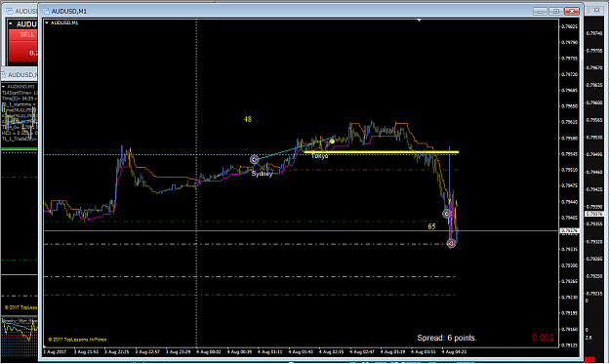This screenshot has width=610, height=364.
Task: Click the current price tag on the background price axis
Action: [594, 215]
